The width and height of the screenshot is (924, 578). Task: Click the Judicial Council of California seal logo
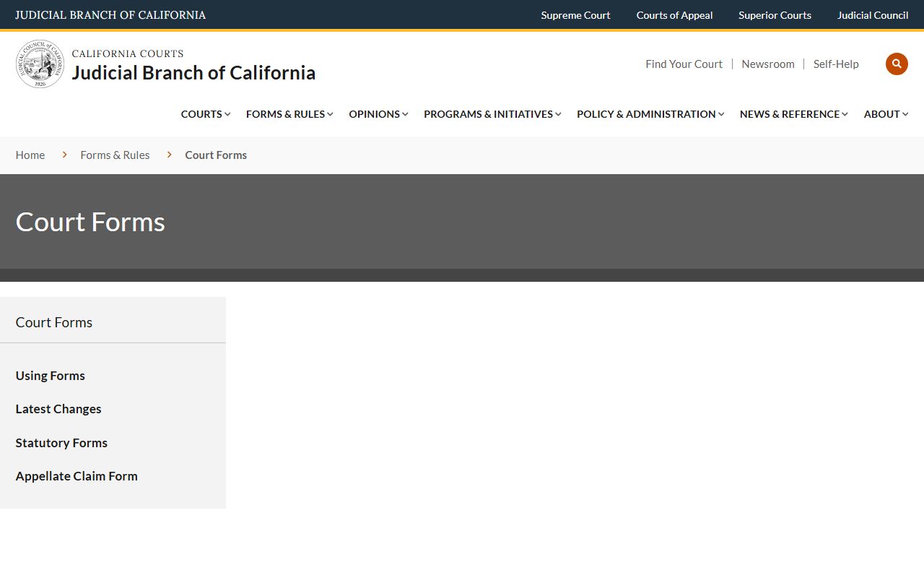tap(40, 64)
